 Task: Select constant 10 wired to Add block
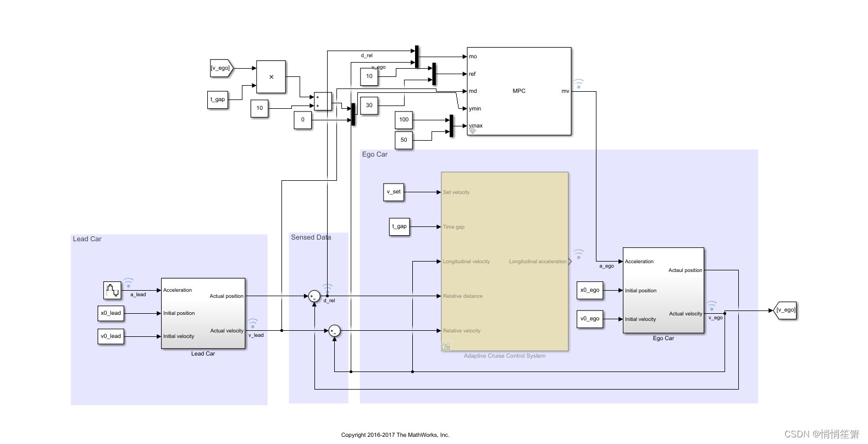[x=259, y=108]
